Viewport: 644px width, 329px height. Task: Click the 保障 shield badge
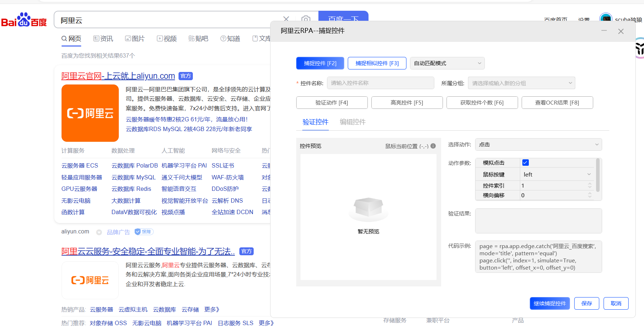pos(144,232)
